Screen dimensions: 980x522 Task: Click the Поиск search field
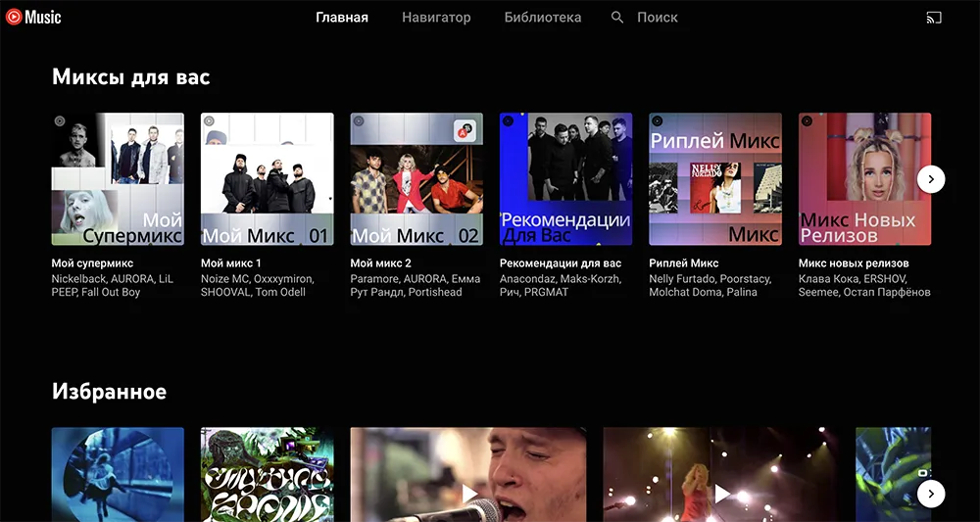pyautogui.click(x=657, y=18)
